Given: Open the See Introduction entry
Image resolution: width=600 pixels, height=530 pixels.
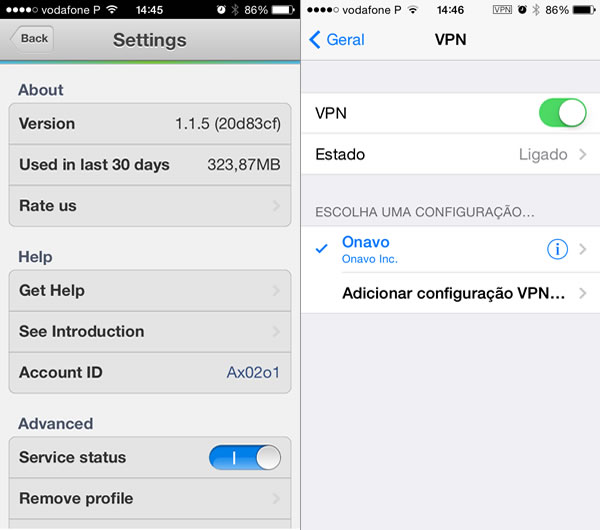Looking at the screenshot, I should coord(150,331).
